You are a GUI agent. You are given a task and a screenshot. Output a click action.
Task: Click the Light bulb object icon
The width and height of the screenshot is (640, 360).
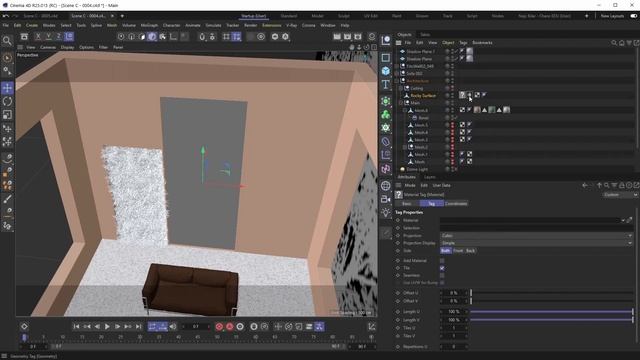pyautogui.click(x=386, y=212)
